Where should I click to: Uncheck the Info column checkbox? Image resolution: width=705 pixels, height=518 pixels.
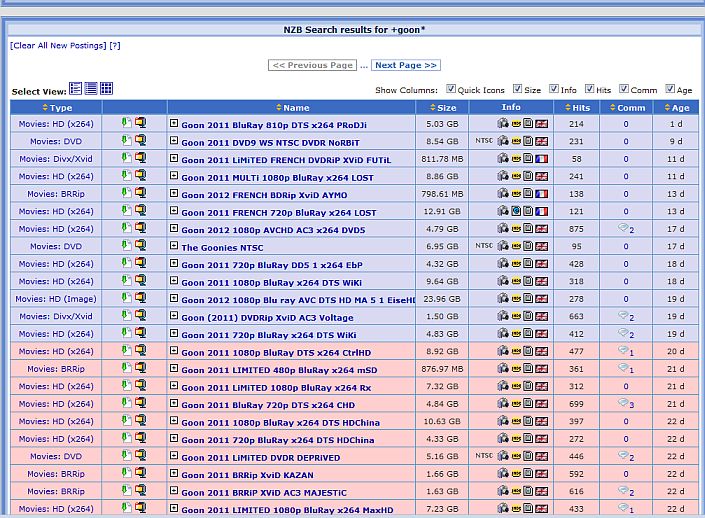pos(553,89)
